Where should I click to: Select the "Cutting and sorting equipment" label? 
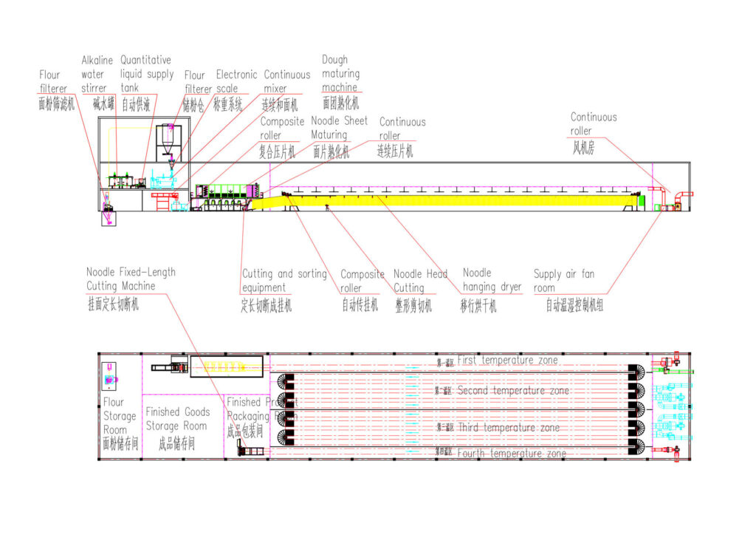point(283,281)
